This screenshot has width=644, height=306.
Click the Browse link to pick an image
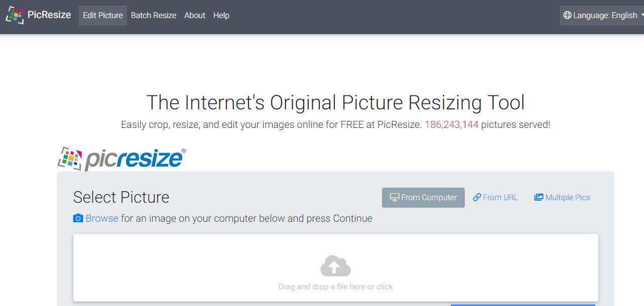(102, 219)
